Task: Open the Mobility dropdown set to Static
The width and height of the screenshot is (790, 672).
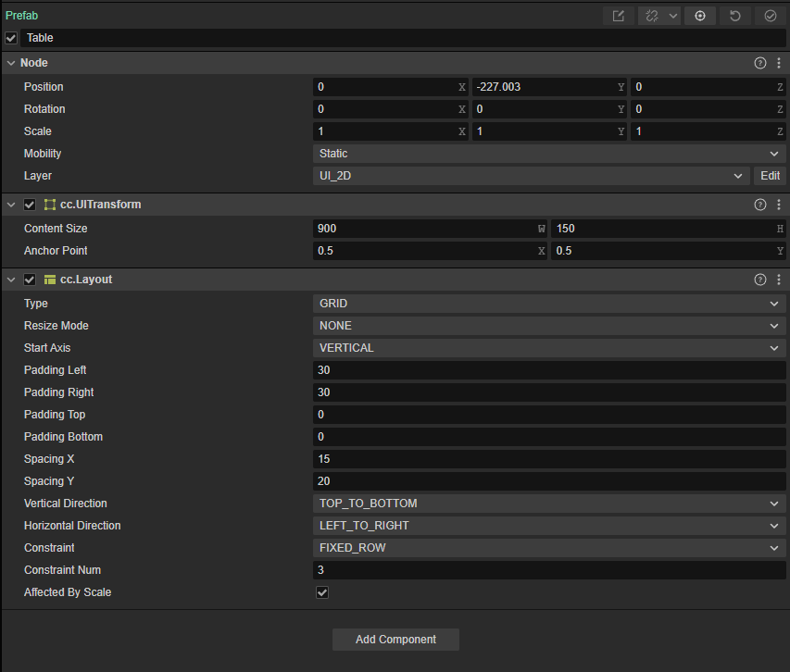Action: coord(549,154)
